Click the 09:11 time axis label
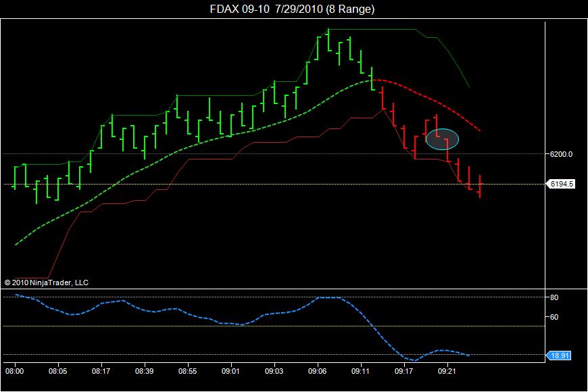This screenshot has height=392, width=588. click(x=360, y=371)
